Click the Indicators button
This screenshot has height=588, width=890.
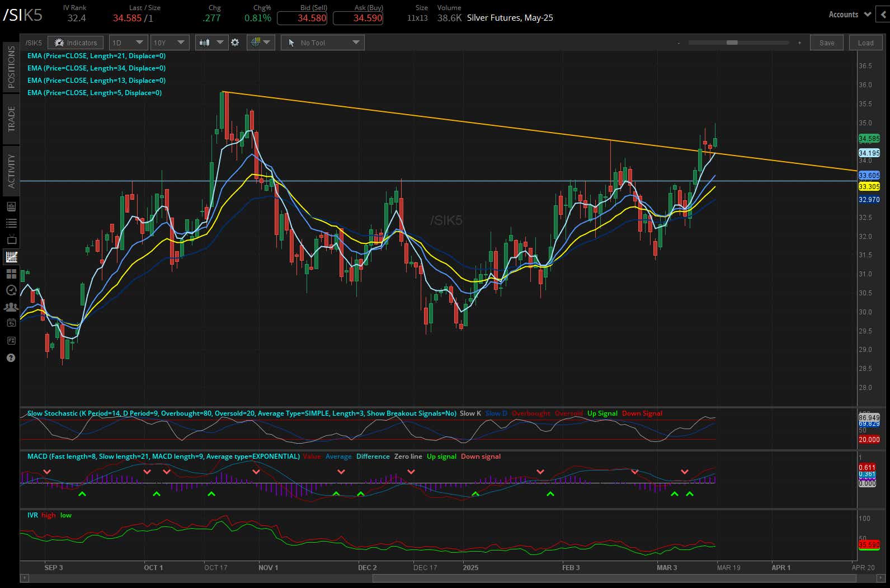click(76, 43)
